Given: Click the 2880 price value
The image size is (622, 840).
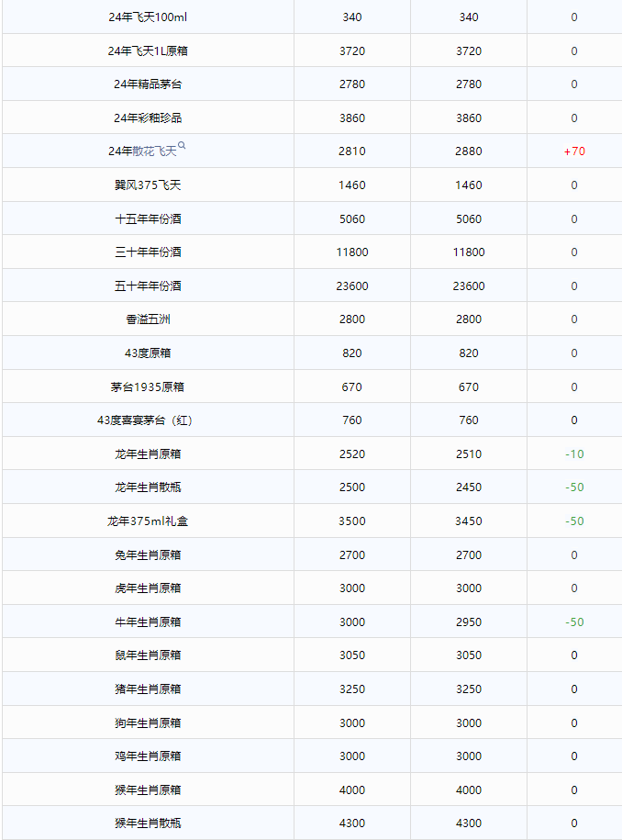Looking at the screenshot, I should point(469,151).
